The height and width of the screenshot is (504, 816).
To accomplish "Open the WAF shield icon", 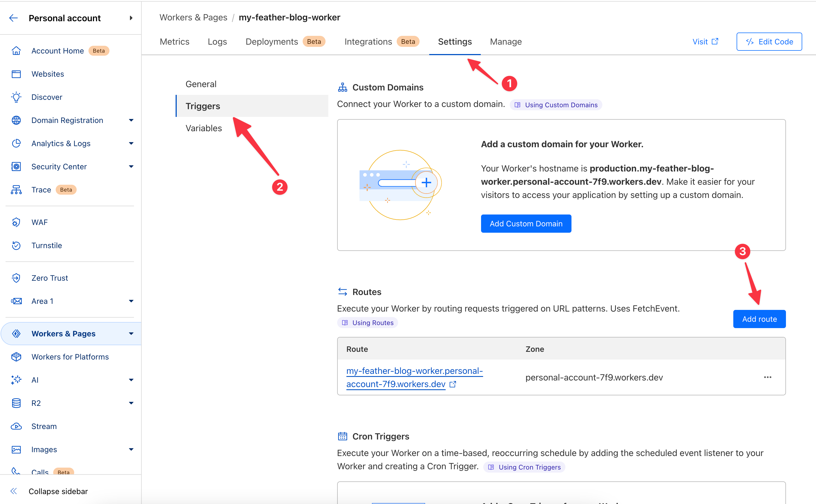I will point(16,222).
